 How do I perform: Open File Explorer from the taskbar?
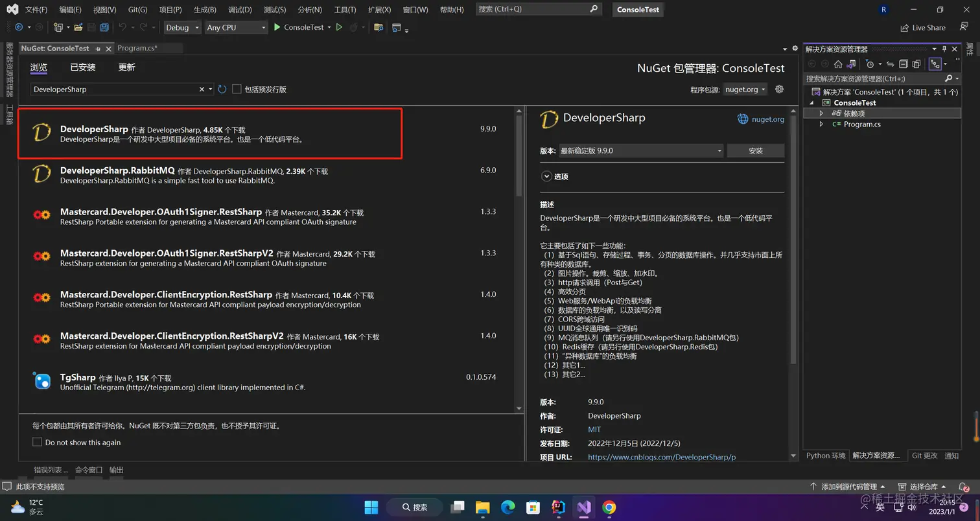coord(482,507)
